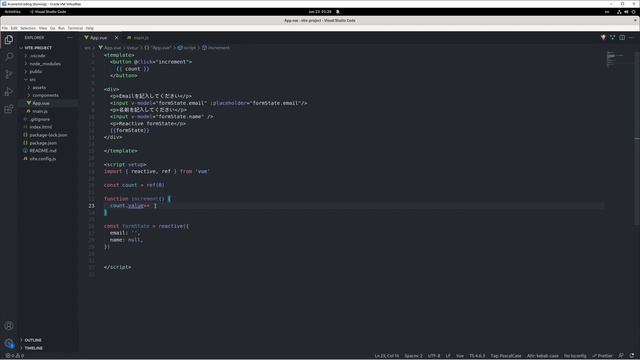Click the errors and warnings status indicator
Viewport: 640px width, 360px height.
tap(14, 356)
